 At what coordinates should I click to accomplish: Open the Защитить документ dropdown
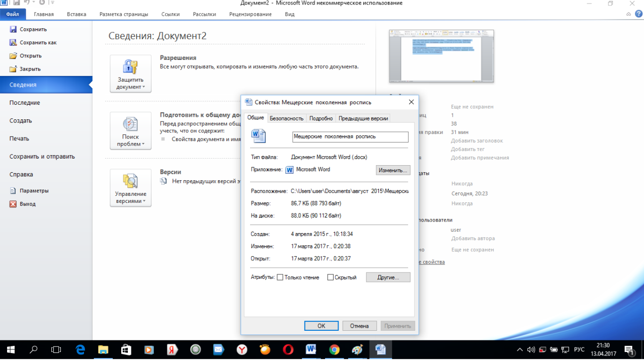(130, 74)
